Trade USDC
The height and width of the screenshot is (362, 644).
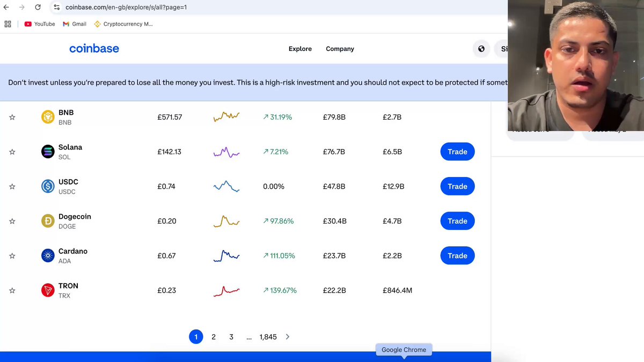(x=457, y=187)
